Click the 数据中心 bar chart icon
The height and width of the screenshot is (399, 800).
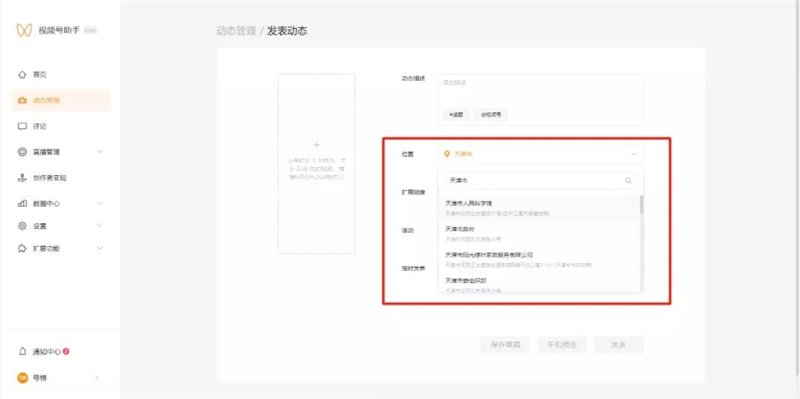[x=22, y=203]
